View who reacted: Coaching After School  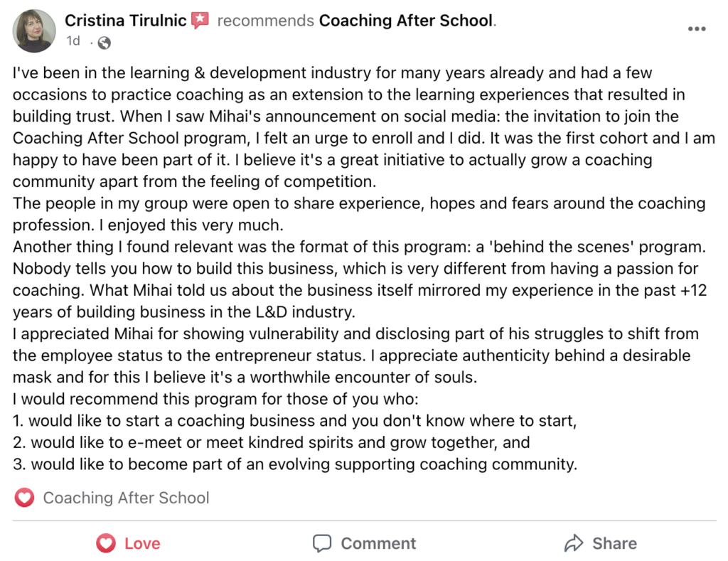pyautogui.click(x=126, y=498)
